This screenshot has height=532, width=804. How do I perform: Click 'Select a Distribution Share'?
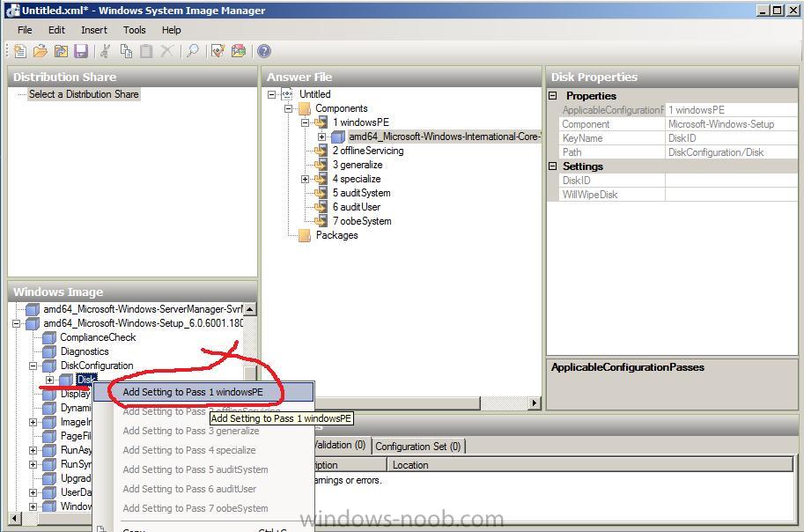(x=84, y=94)
